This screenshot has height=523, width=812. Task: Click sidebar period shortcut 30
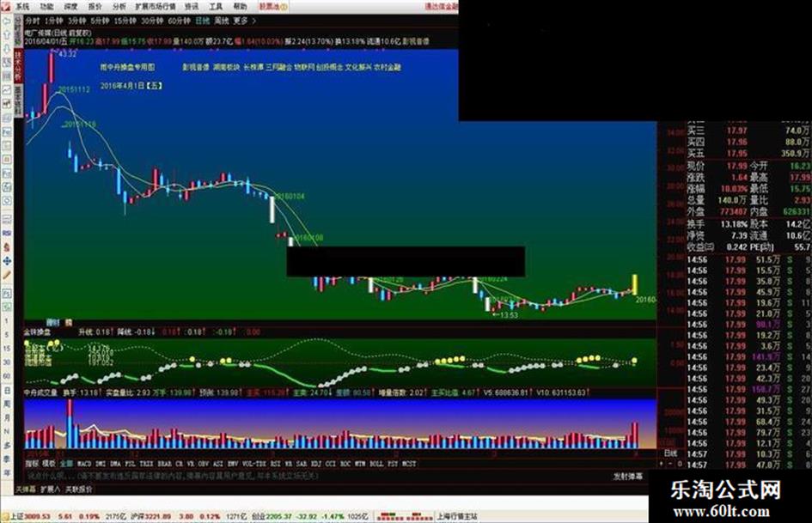tap(7, 362)
